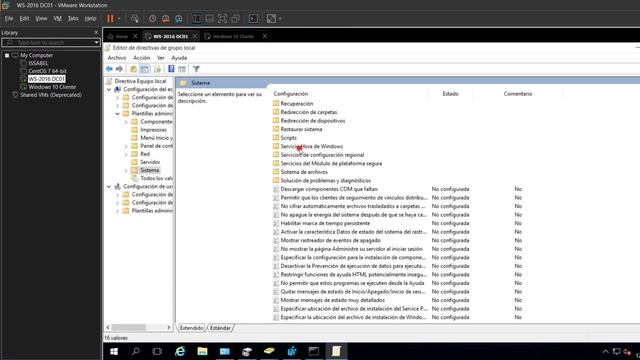Revert virtual machine to previous snapshot

point(166,18)
